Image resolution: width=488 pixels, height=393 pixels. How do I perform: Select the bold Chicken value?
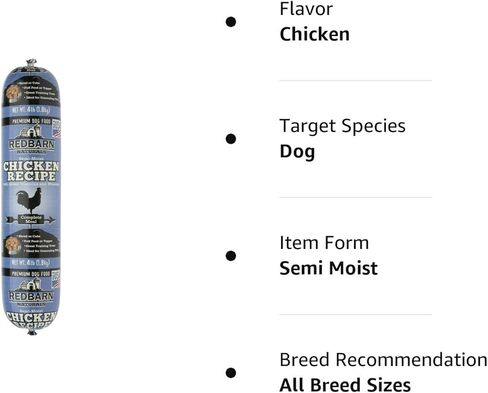(315, 34)
